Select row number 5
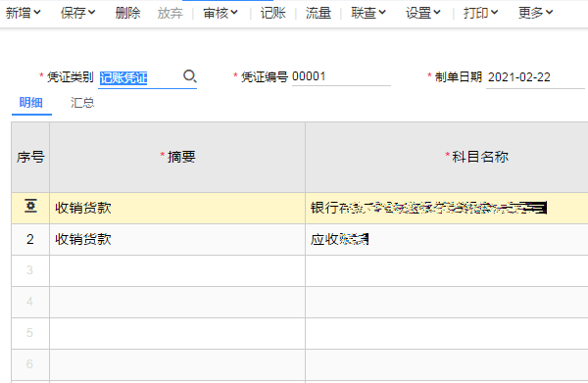 point(30,333)
